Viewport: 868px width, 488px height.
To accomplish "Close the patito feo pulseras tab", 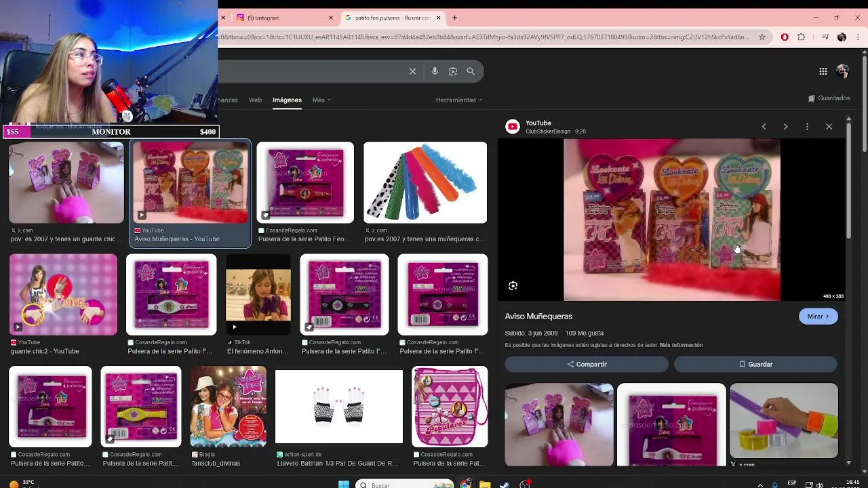I will (439, 18).
